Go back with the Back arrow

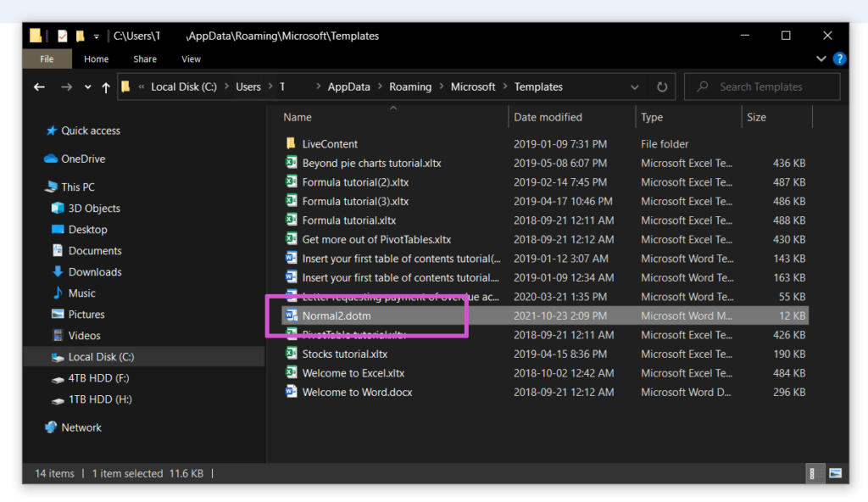point(39,87)
